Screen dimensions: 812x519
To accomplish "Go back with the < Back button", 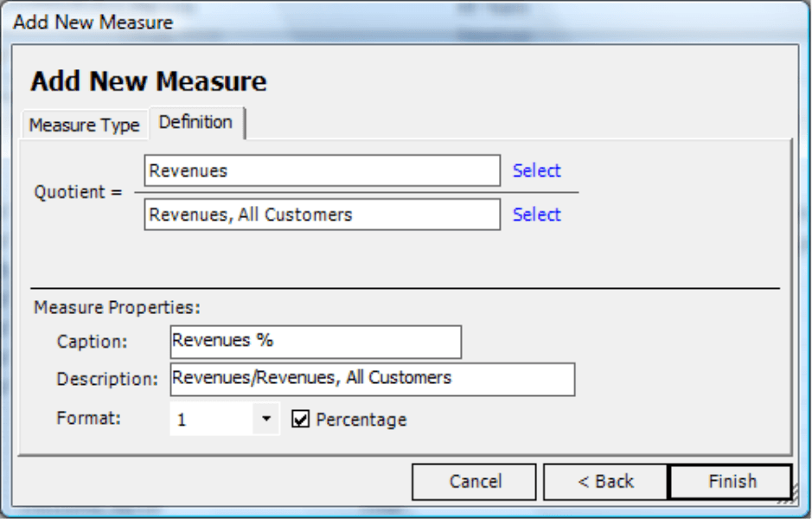I will pyautogui.click(x=606, y=482).
